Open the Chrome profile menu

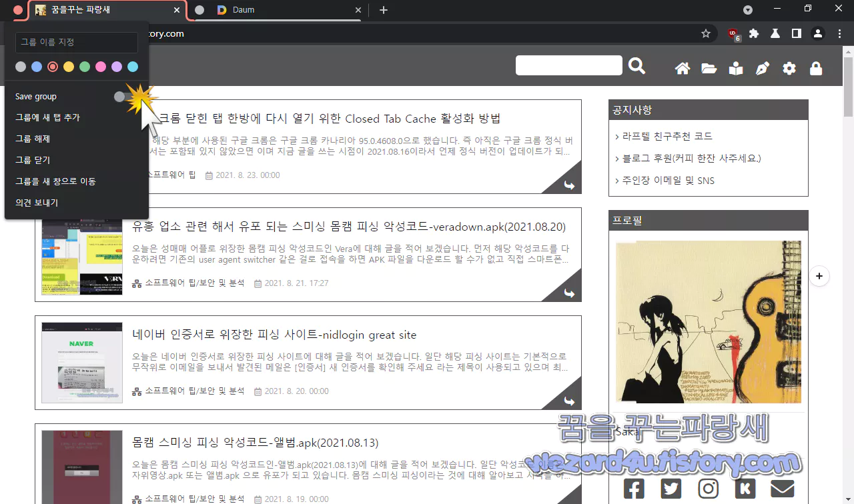(817, 33)
